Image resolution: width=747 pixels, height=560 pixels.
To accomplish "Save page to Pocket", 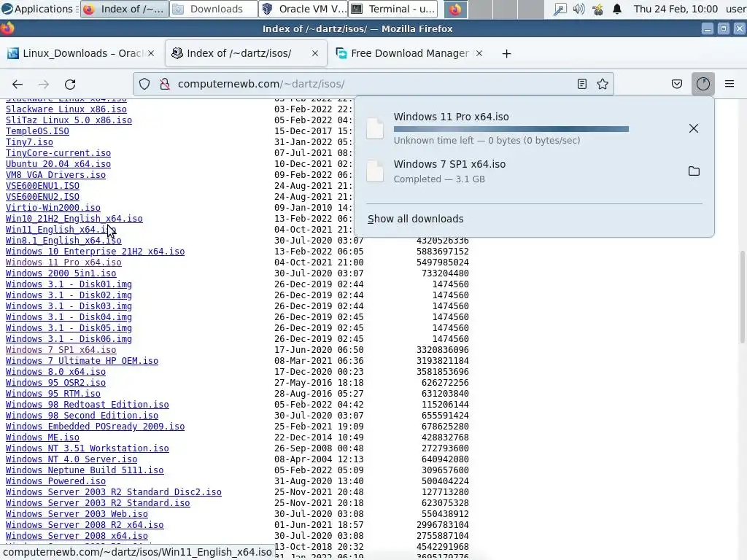I will coord(676,85).
